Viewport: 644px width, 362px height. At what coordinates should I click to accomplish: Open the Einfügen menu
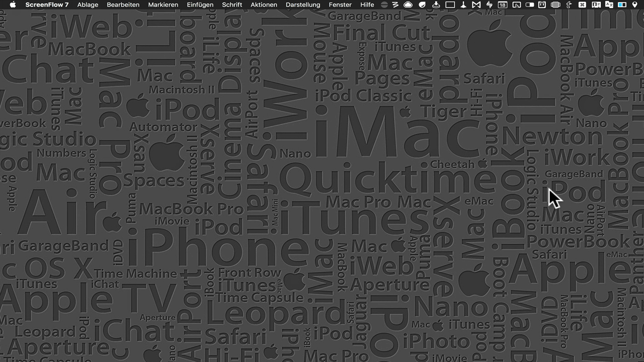[x=200, y=5]
